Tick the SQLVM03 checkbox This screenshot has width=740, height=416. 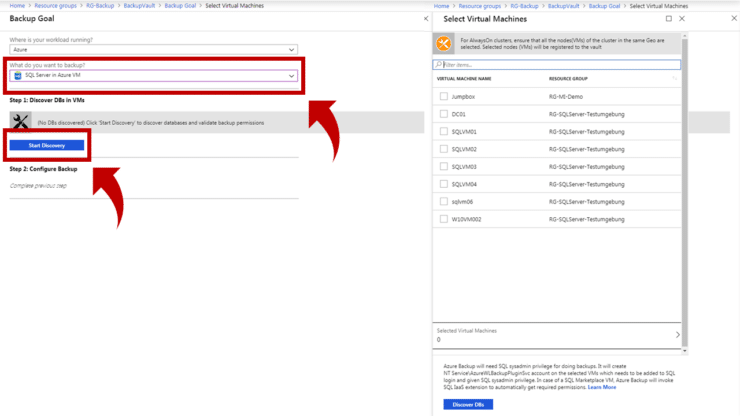(444, 166)
